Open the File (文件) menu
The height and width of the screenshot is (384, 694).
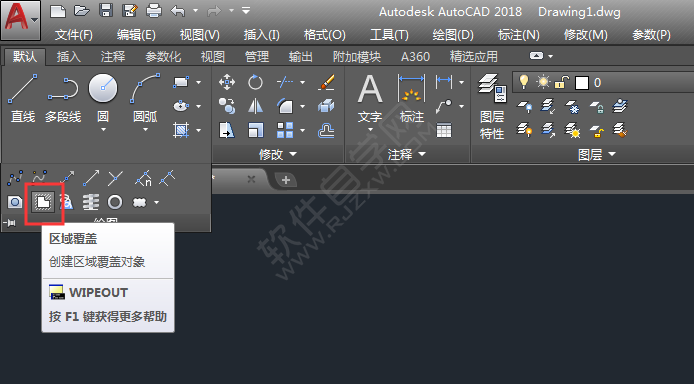coord(73,35)
